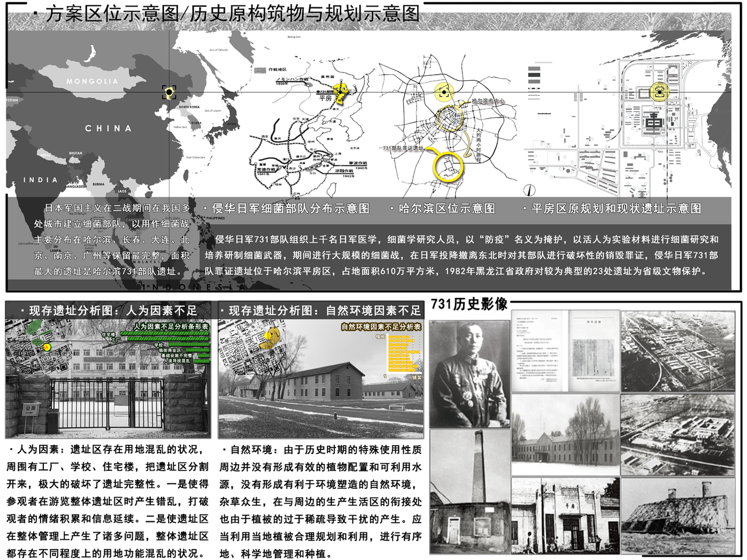Select the 731部队罪证遗址 label on the Harbin map
Image resolution: width=747 pixels, height=560 pixels.
(x=403, y=148)
